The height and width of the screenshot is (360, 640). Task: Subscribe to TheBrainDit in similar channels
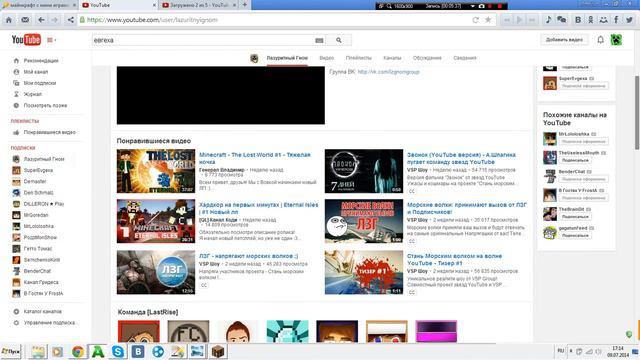(x=575, y=217)
